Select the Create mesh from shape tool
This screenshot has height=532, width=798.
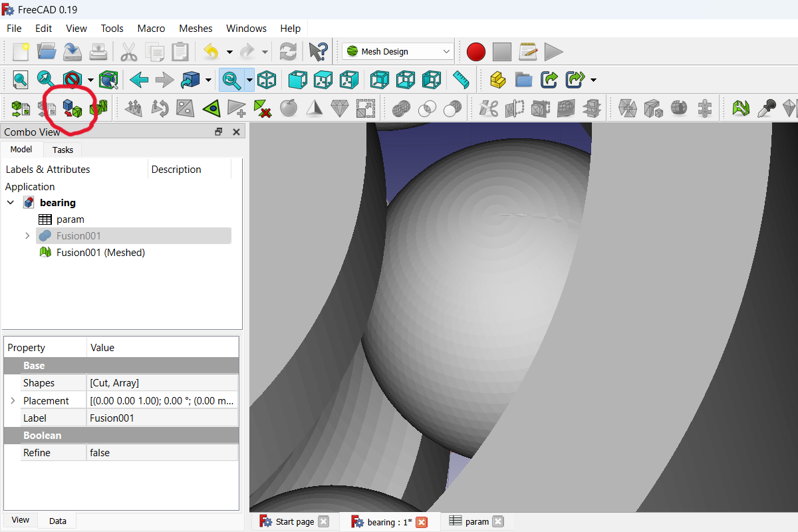[73, 108]
